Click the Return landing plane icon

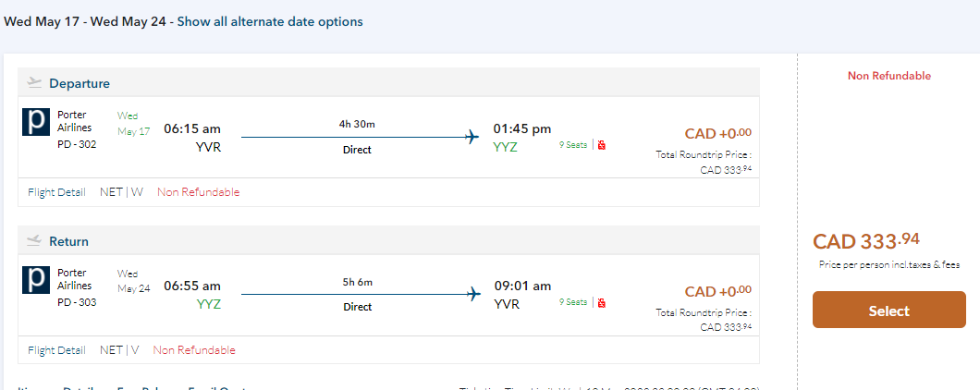tap(35, 240)
